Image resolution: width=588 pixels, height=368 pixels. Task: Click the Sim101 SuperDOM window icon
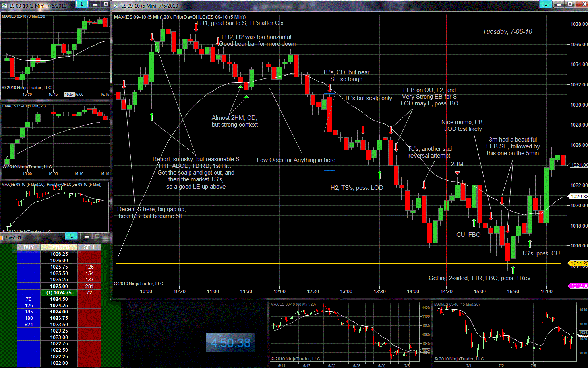pyautogui.click(x=3, y=238)
